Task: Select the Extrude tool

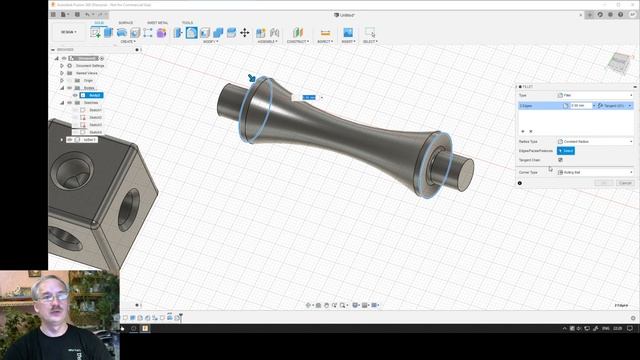Action: pyautogui.click(x=109, y=33)
